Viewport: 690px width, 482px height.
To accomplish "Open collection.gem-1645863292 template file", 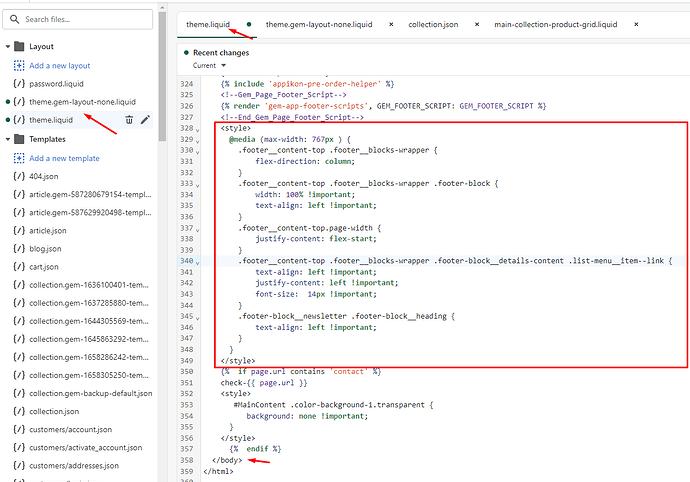I will point(89,339).
